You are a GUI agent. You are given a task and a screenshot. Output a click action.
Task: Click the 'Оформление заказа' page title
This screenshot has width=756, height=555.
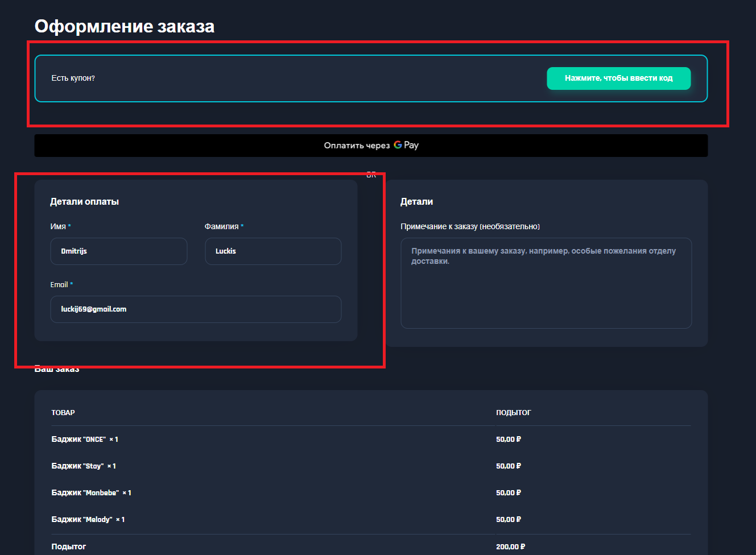click(x=125, y=27)
